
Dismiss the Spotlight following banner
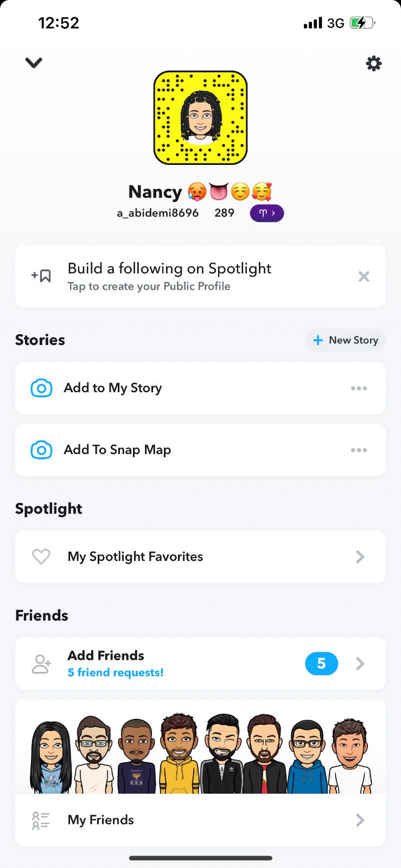tap(364, 277)
